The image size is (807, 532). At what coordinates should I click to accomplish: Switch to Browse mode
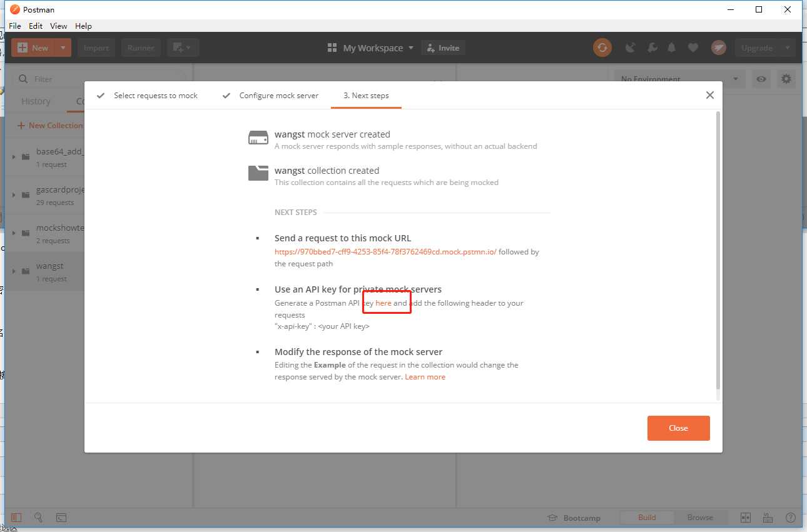[x=700, y=518]
